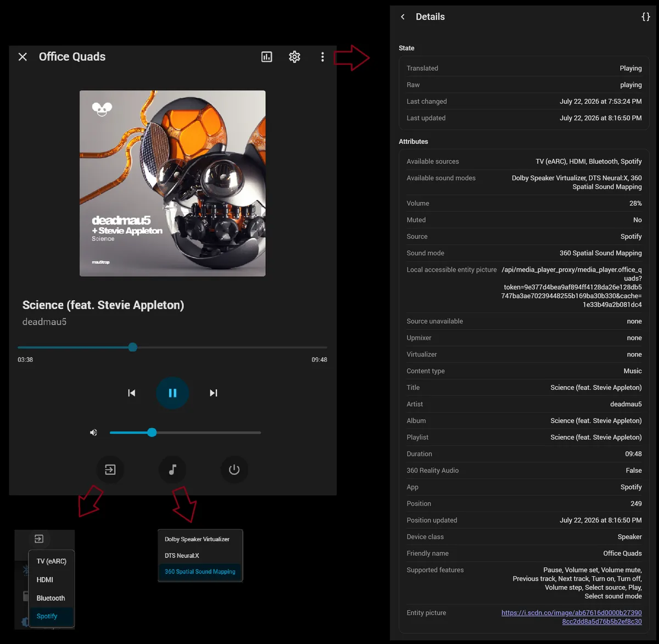Screen dimensions: 659x644
Task: Choose DTS Neural:X sound mode
Action: coord(200,556)
